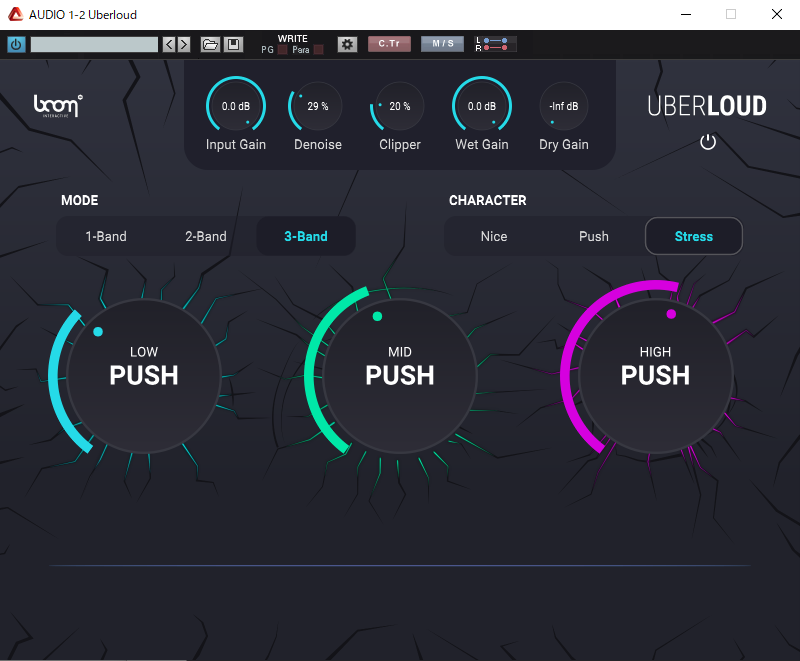Click the Denoise knob
Screen dimensions: 800x661
click(x=317, y=106)
